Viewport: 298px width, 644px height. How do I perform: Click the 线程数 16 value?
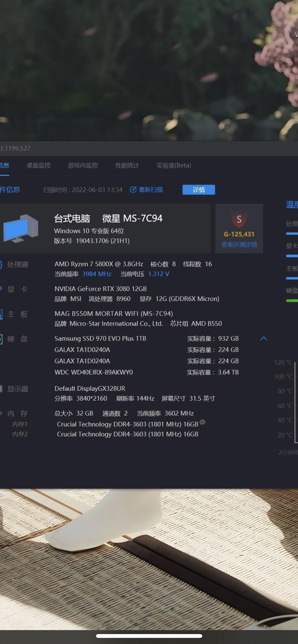coord(197,264)
